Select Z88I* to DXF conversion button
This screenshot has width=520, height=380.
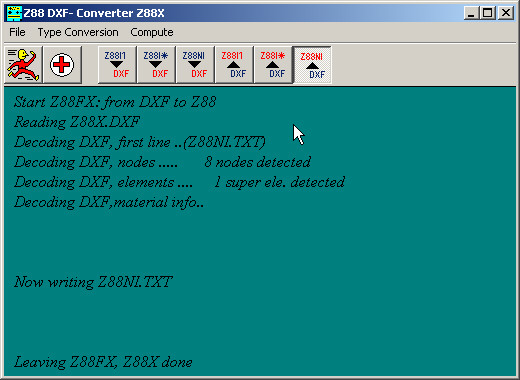(156, 65)
